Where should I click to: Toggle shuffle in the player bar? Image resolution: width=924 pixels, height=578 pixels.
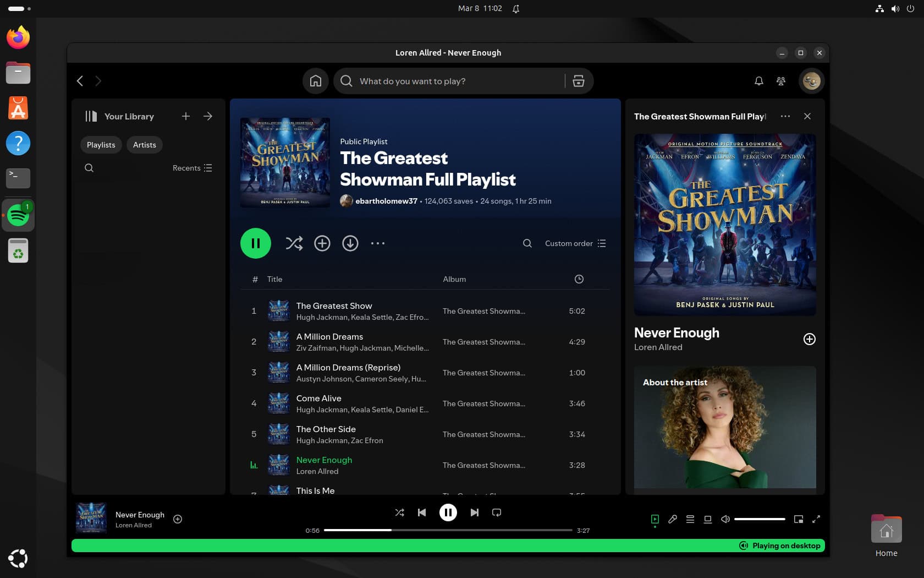(400, 512)
